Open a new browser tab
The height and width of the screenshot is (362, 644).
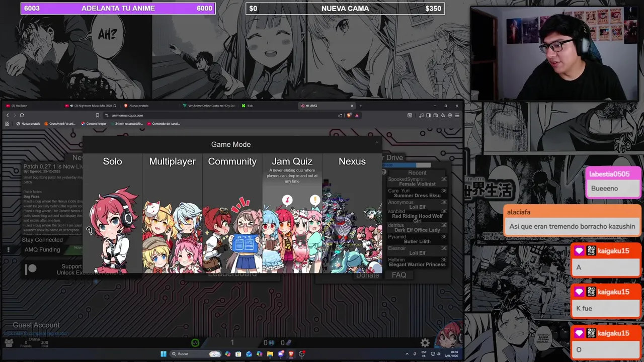coord(361,106)
